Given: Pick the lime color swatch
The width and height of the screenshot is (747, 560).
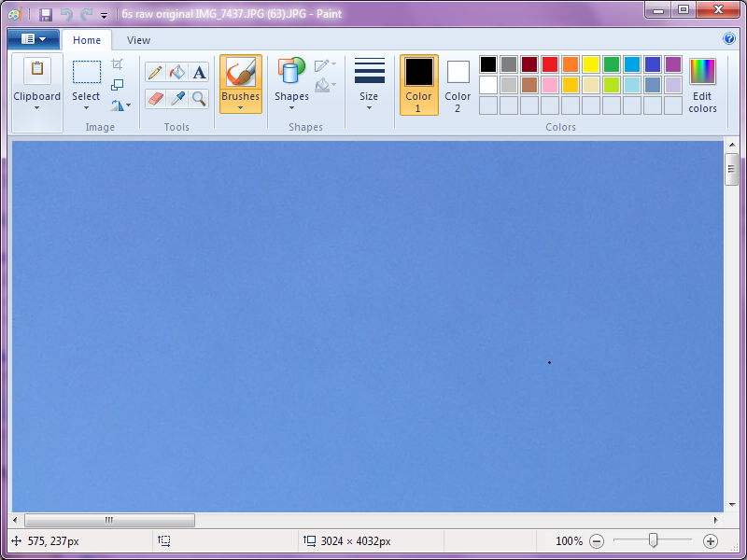Looking at the screenshot, I should coord(612,85).
